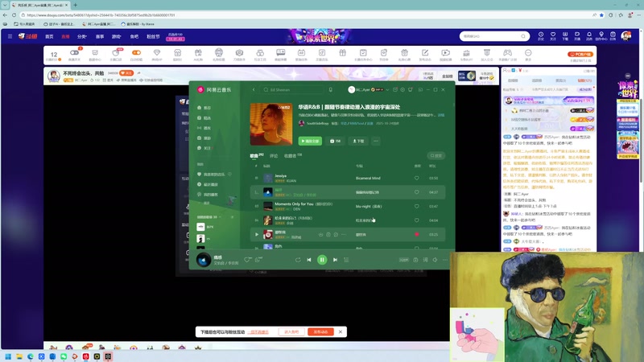The height and width of the screenshot is (362, 644).
Task: Open the song Moments Only for You
Action: coord(294,204)
